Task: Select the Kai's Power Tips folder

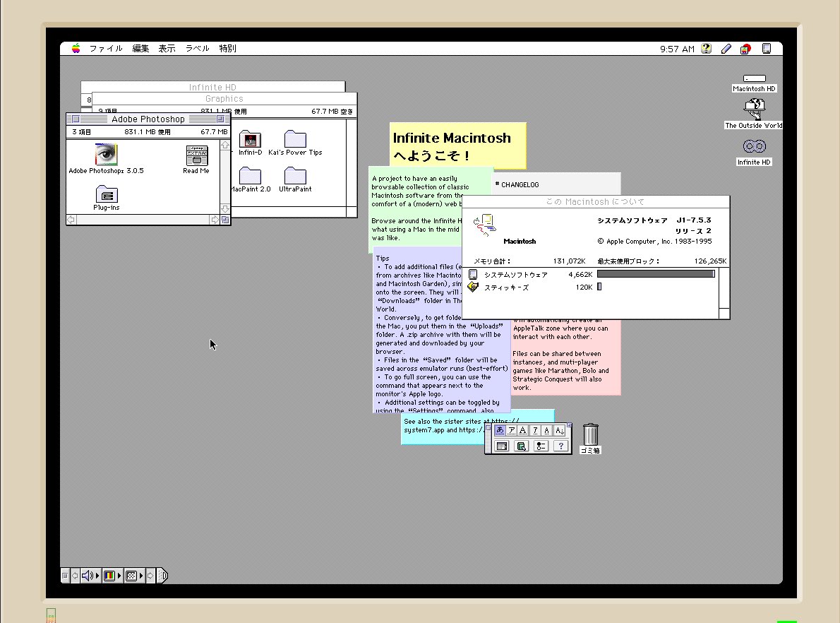Action: 295,139
